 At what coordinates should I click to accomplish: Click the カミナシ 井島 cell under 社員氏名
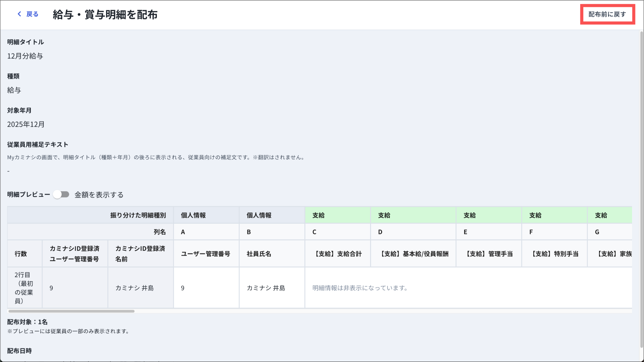[266, 288]
